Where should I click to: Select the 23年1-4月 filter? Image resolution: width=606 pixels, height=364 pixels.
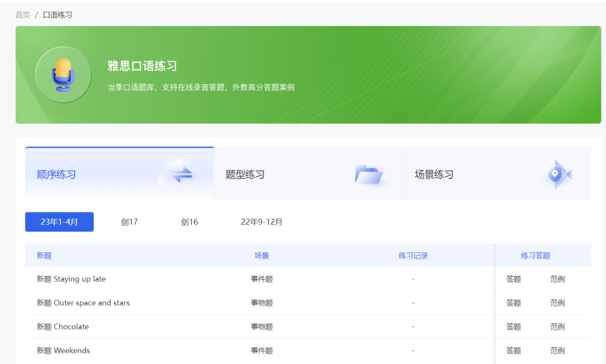tap(59, 222)
